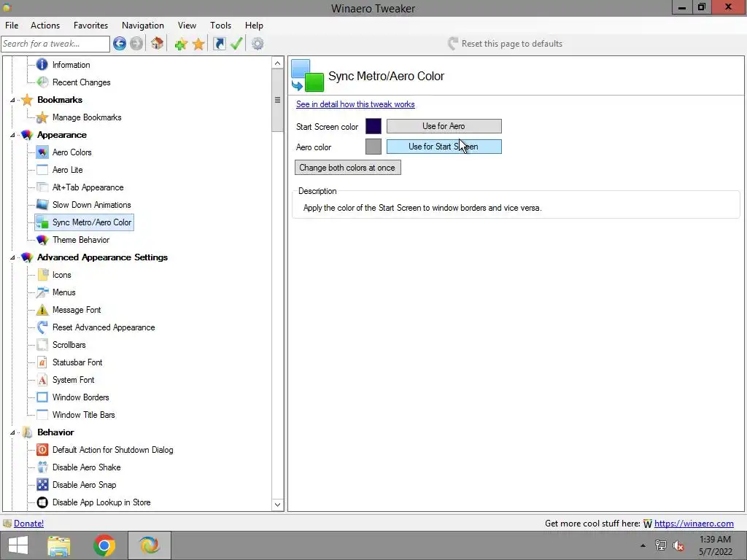The height and width of the screenshot is (560, 747).
Task: Open the Navigation menu
Action: 142,26
